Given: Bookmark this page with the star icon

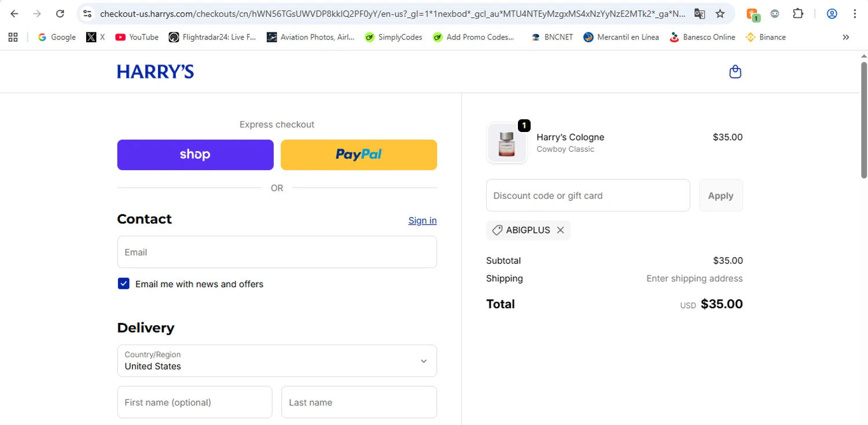Looking at the screenshot, I should [x=720, y=13].
